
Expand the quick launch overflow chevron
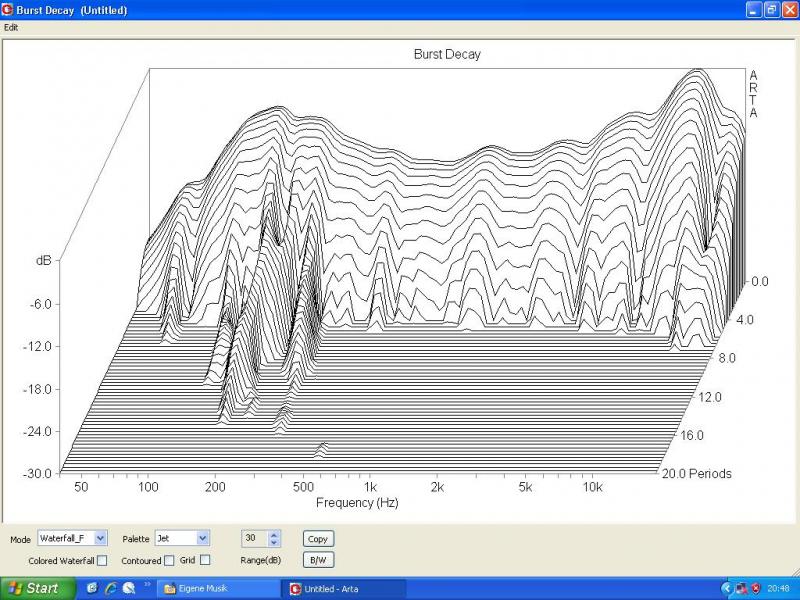(148, 583)
